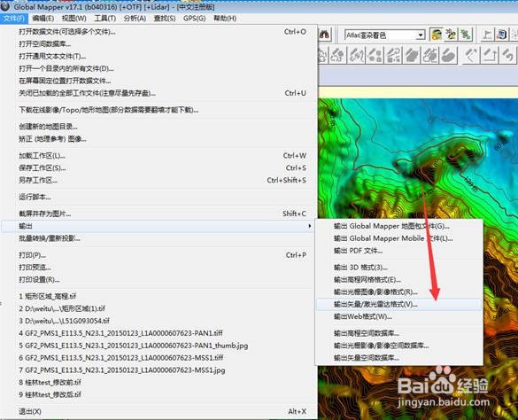This screenshot has height=420, width=518.
Task: Choose 在屏幕固定位置打开数据文件 entry
Action: pyautogui.click(x=158, y=81)
